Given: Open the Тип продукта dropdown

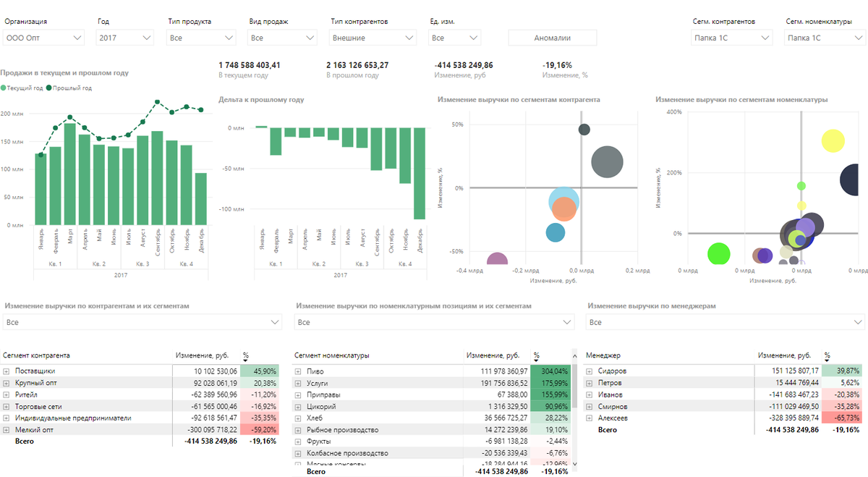Looking at the screenshot, I should pyautogui.click(x=201, y=38).
